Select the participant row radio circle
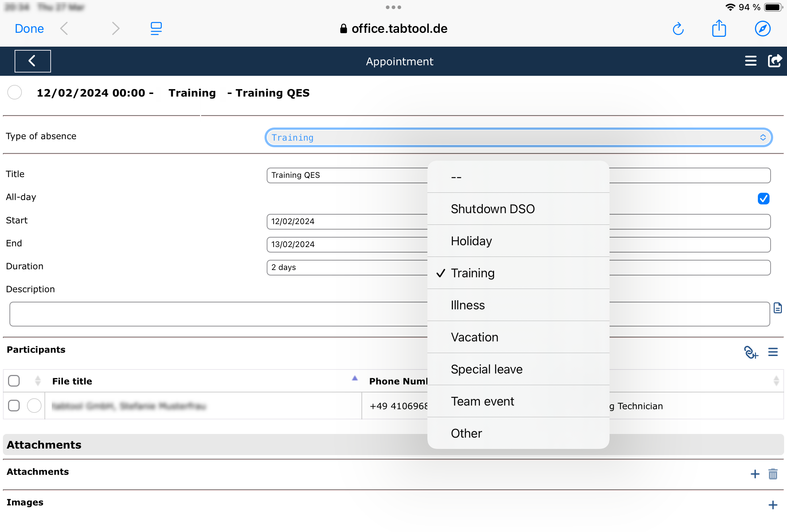787x532 pixels. [x=34, y=406]
